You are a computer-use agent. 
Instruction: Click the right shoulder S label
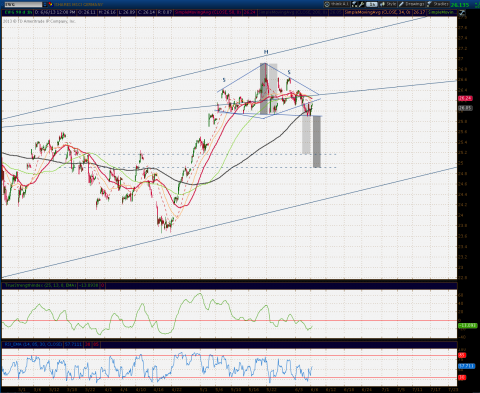pyautogui.click(x=289, y=72)
